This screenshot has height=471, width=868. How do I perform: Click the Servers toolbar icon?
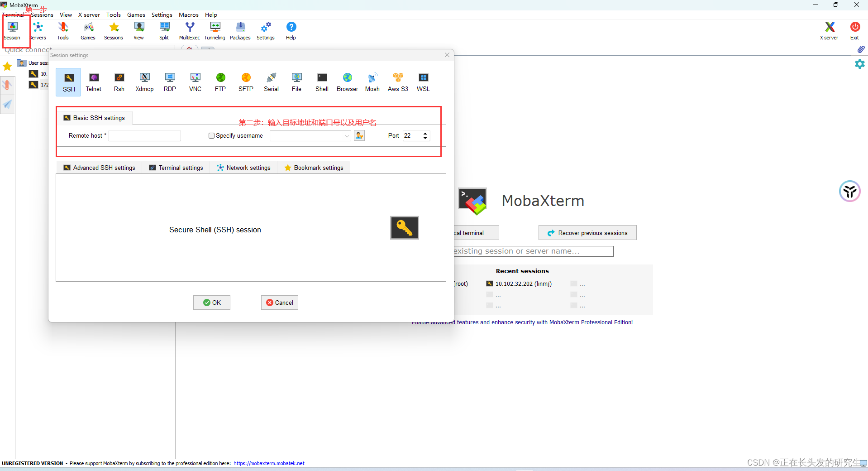(x=38, y=31)
